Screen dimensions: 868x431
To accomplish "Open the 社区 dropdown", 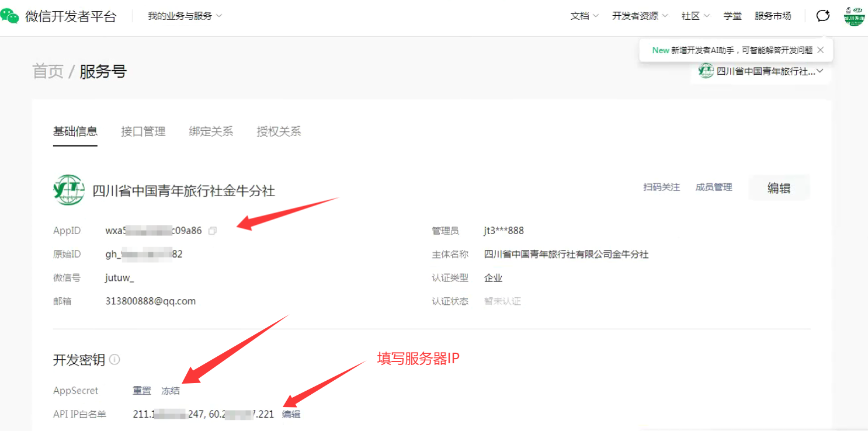I will tap(695, 16).
